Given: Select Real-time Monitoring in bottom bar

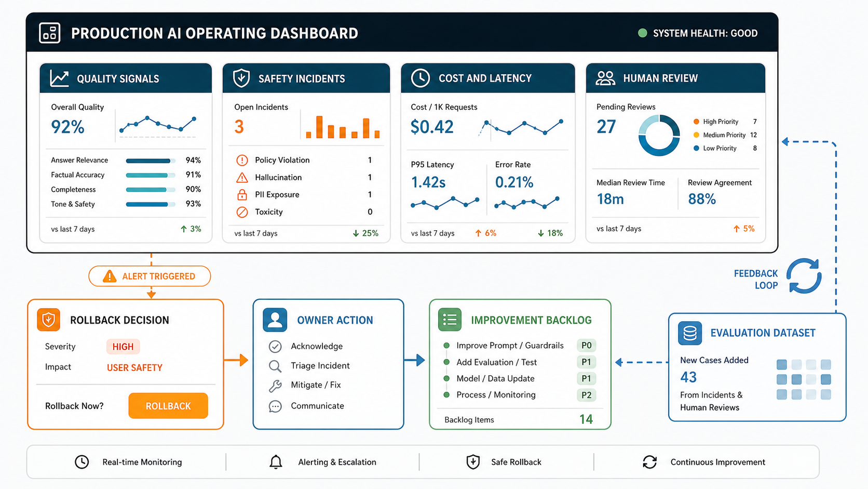Looking at the screenshot, I should (129, 462).
